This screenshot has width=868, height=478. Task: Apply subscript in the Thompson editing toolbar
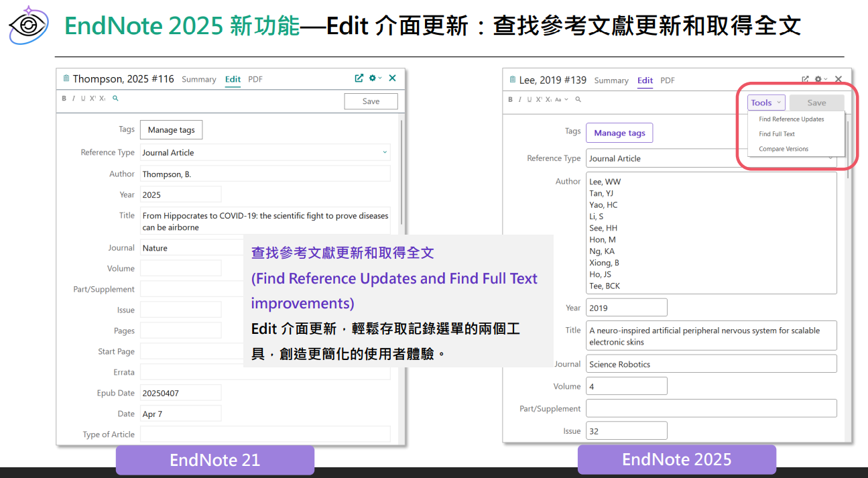[102, 97]
